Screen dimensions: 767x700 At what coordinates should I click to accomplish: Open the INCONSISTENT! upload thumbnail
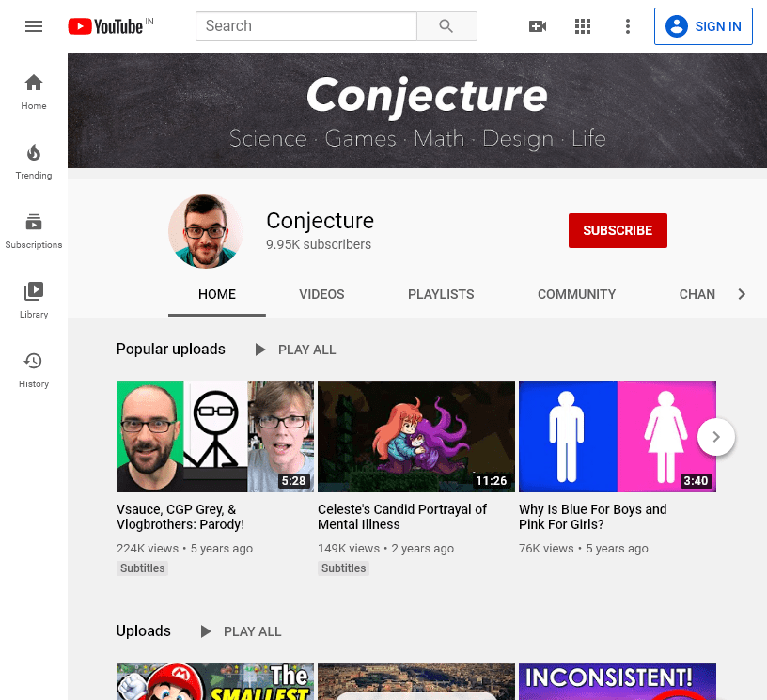(x=618, y=681)
